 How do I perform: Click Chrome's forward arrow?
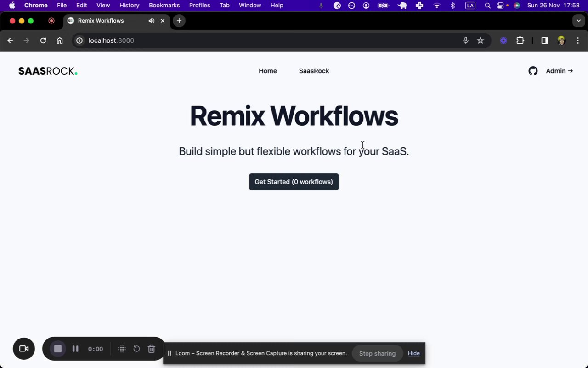[x=27, y=40]
